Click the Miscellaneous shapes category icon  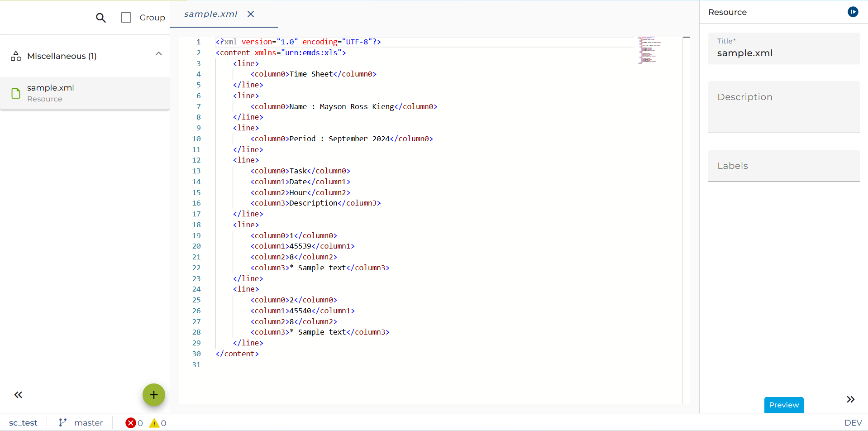pyautogui.click(x=16, y=56)
